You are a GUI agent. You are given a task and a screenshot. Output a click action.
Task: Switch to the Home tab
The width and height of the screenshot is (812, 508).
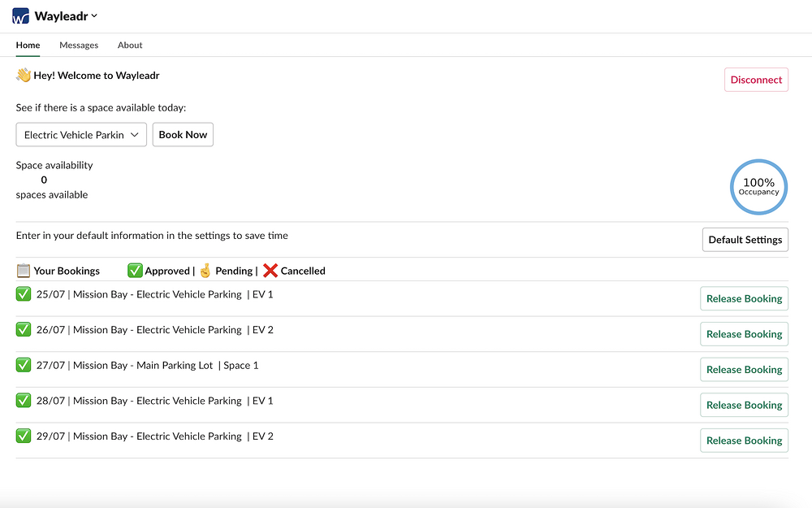coord(28,45)
